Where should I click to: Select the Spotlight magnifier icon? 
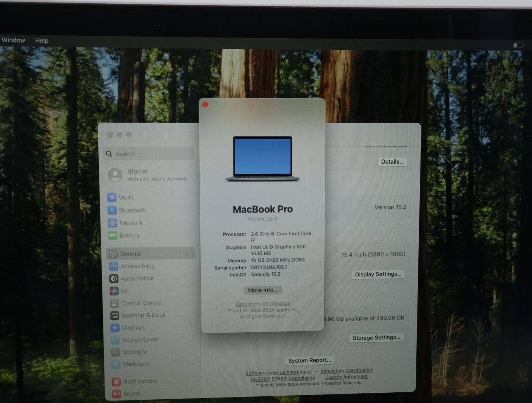116,352
